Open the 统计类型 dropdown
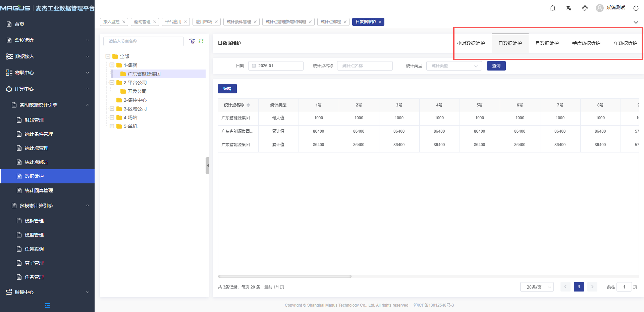 tap(454, 66)
